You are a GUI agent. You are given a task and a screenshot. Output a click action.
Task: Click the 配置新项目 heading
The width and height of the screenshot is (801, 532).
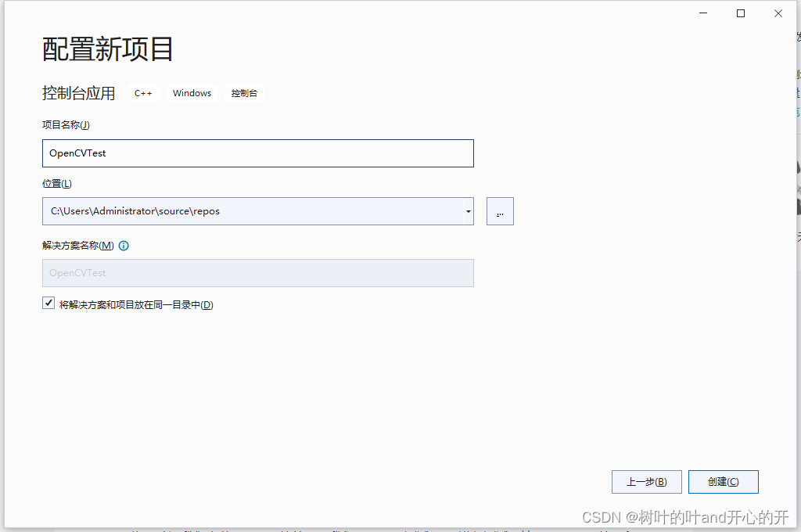[107, 49]
